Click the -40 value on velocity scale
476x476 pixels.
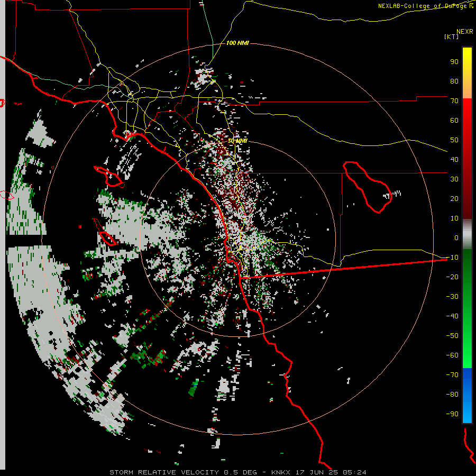pos(452,316)
